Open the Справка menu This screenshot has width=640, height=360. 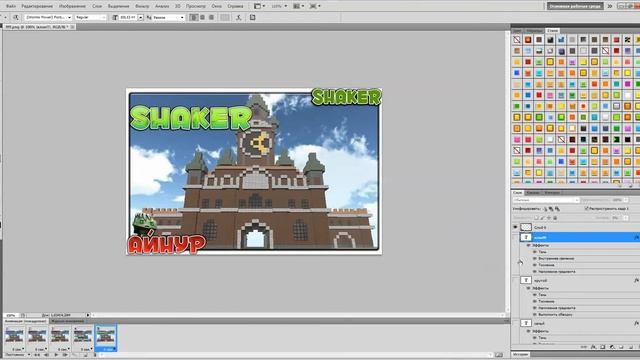(x=235, y=6)
